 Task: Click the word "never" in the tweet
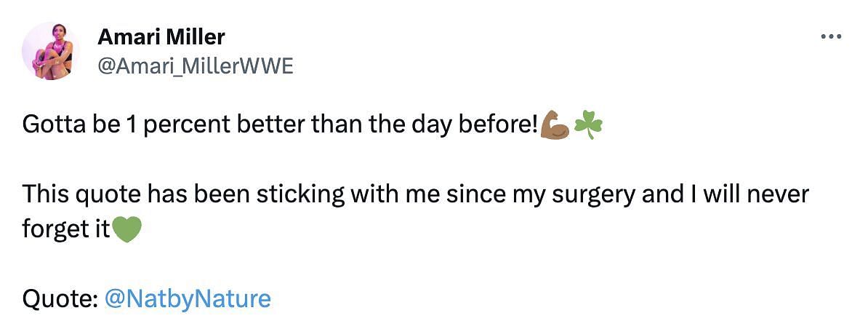point(776,194)
